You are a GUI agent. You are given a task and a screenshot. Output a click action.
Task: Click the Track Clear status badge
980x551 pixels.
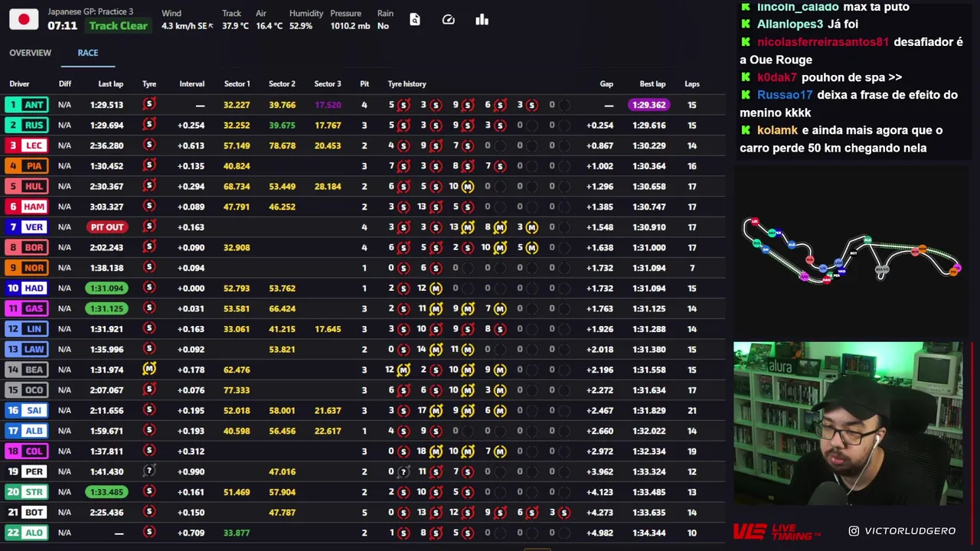[118, 25]
